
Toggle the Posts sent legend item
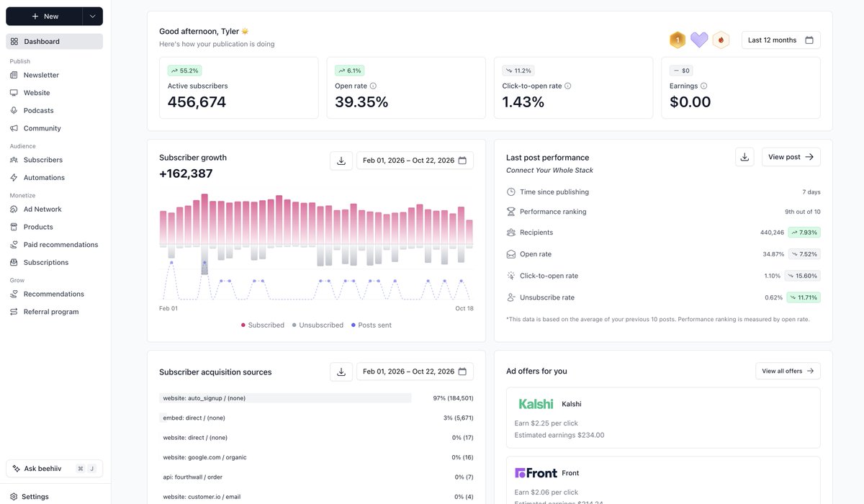pyautogui.click(x=372, y=325)
